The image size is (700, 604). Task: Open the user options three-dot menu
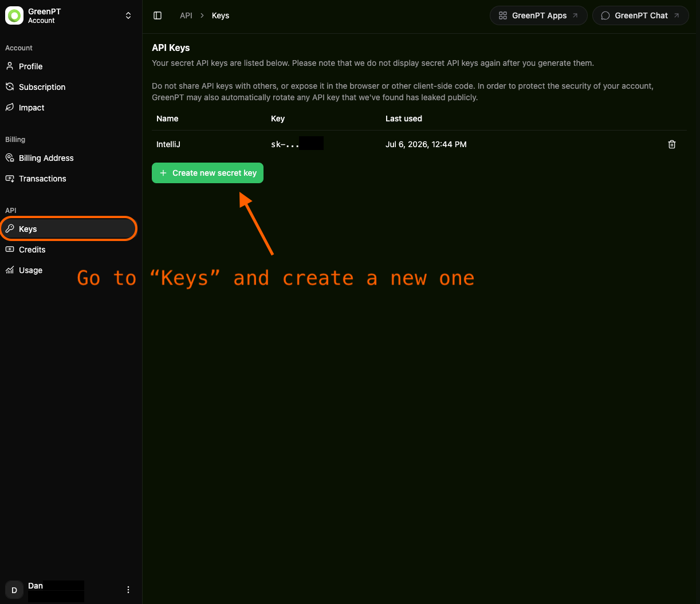click(x=128, y=590)
